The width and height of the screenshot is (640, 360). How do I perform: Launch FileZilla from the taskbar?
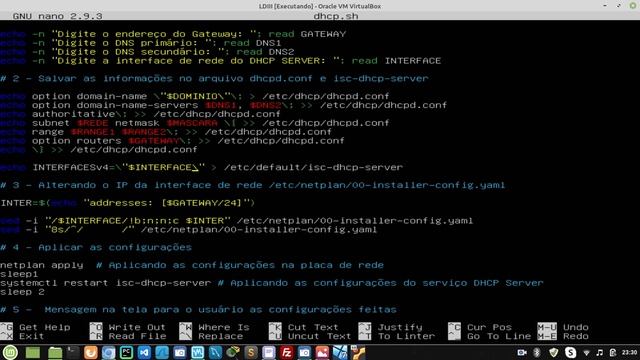(x=287, y=353)
